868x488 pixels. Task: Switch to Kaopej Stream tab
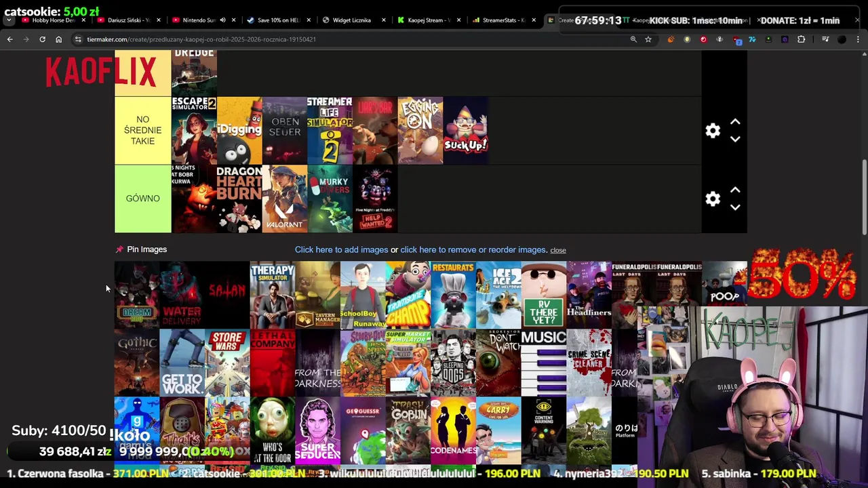pos(427,20)
